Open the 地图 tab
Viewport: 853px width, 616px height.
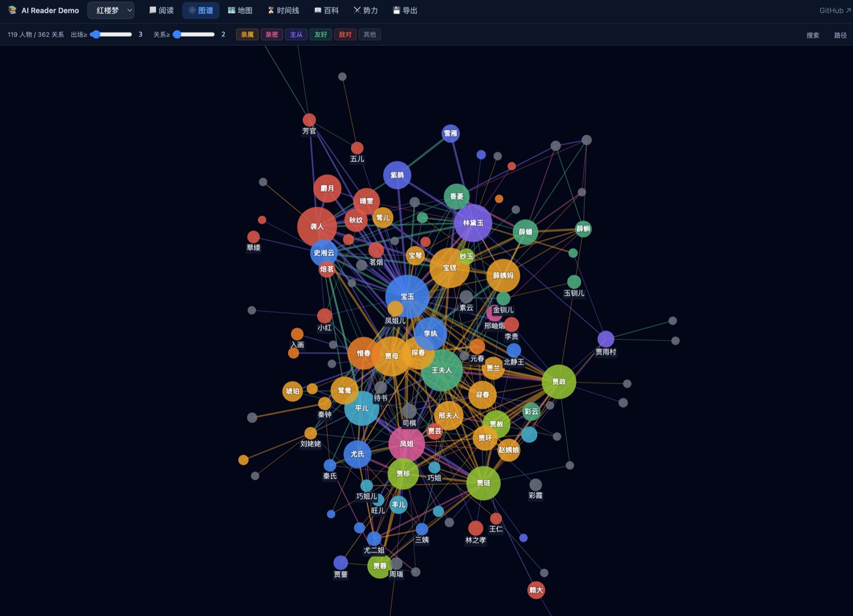point(240,10)
